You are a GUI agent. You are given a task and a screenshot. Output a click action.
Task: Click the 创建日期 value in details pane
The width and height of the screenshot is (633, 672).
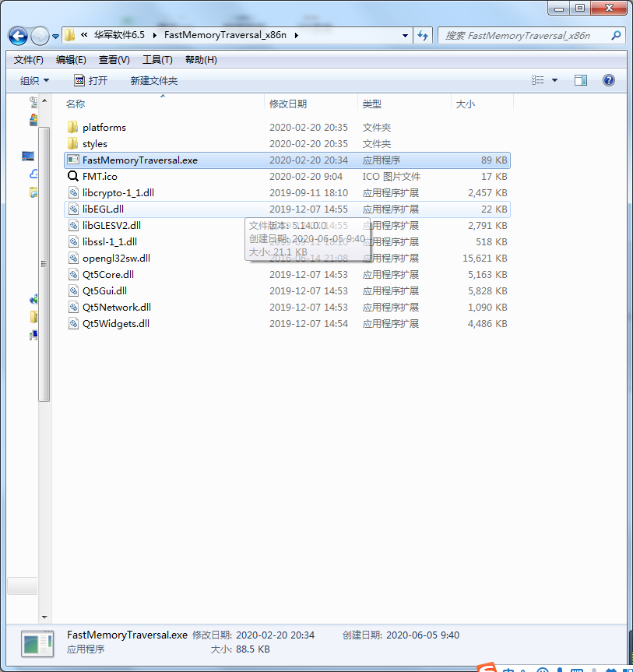[423, 635]
